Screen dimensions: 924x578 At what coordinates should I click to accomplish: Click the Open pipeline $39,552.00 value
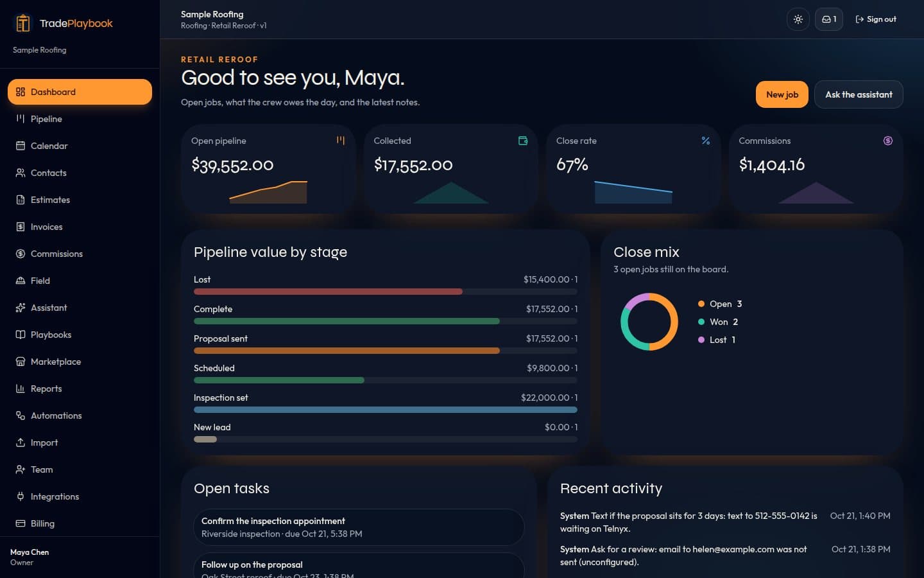232,165
